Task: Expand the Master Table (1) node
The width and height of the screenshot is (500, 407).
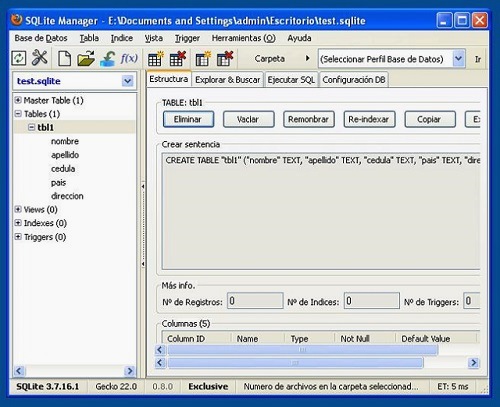Action: (18, 100)
